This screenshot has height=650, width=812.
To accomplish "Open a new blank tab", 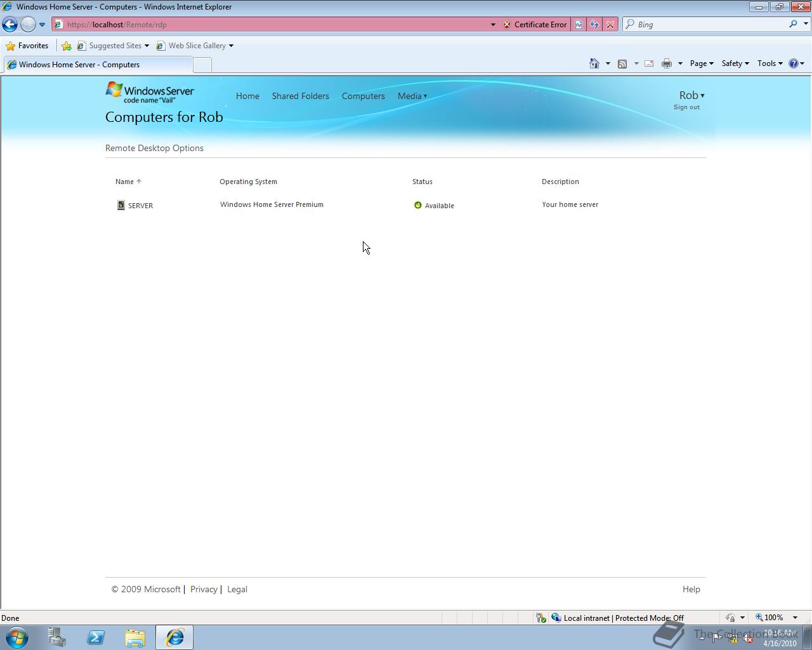I will click(202, 65).
